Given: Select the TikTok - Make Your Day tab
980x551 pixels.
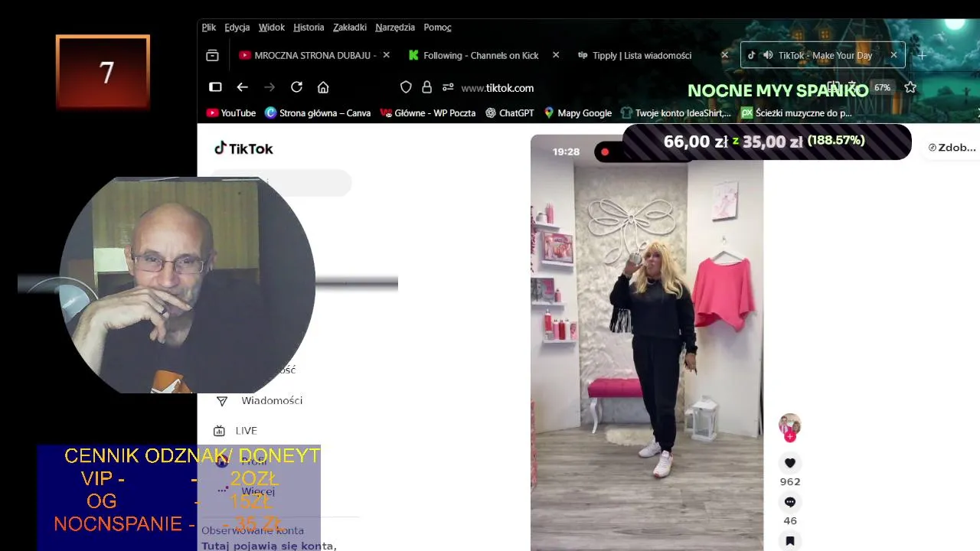Looking at the screenshot, I should (823, 55).
